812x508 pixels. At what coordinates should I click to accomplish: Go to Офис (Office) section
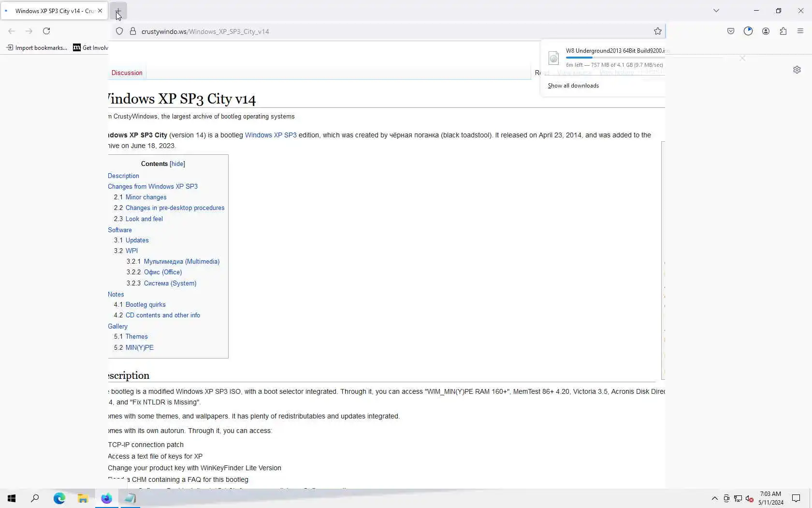163,272
